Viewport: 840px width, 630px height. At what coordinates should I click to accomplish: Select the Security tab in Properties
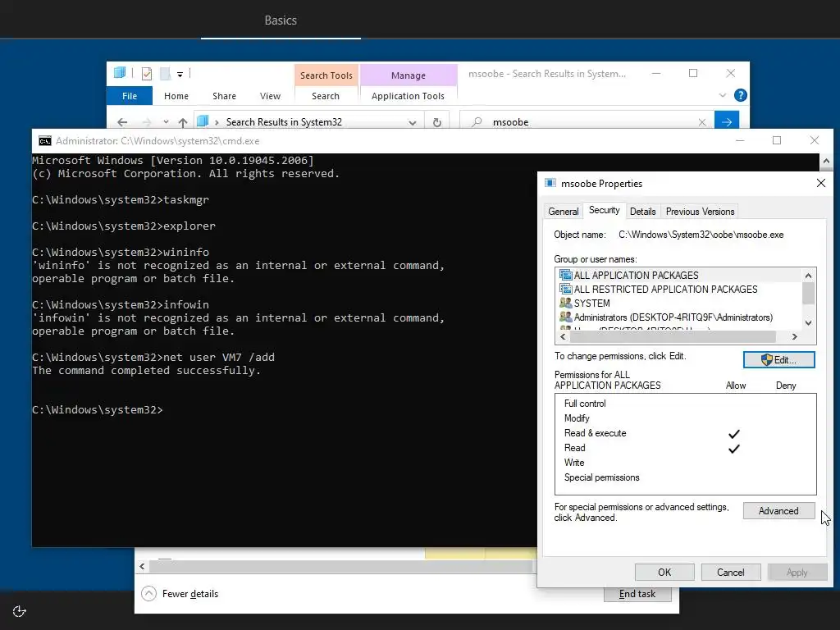605,211
